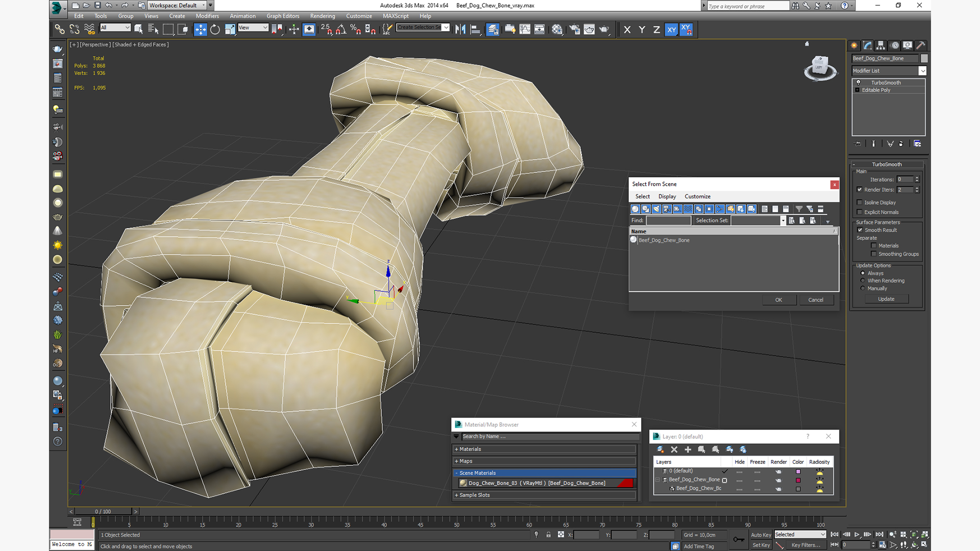Click Beef_Dog_Chew_Bone layer color swatch
The width and height of the screenshot is (980, 551).
tap(798, 480)
